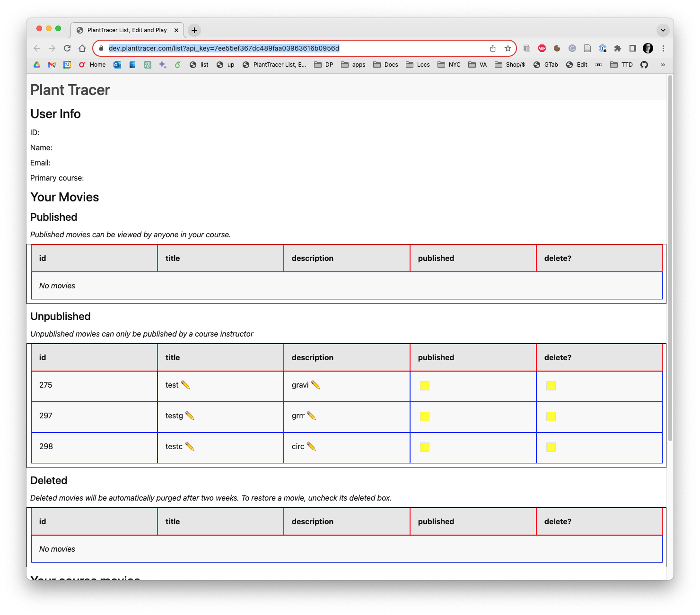Open the tab search chevron at top right
Image resolution: width=700 pixels, height=615 pixels.
664,30
